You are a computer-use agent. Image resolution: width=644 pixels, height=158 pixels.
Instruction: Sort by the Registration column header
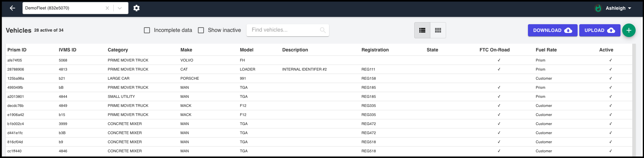point(375,50)
